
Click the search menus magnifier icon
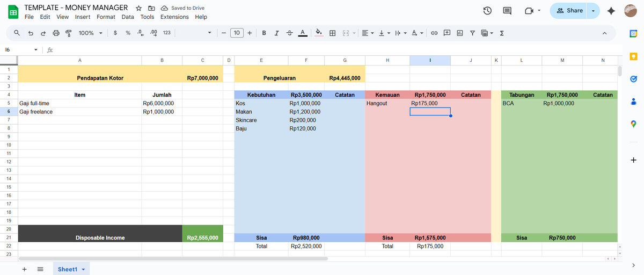(17, 33)
